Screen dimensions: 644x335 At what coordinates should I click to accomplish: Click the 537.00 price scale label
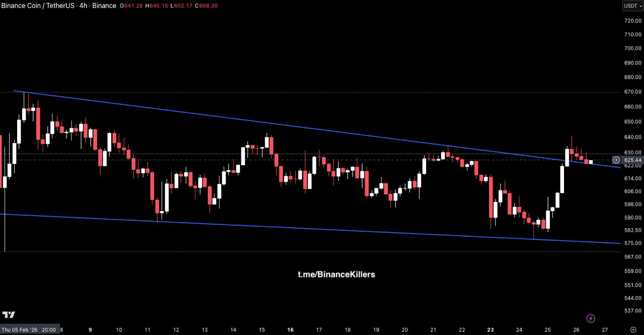(x=632, y=310)
